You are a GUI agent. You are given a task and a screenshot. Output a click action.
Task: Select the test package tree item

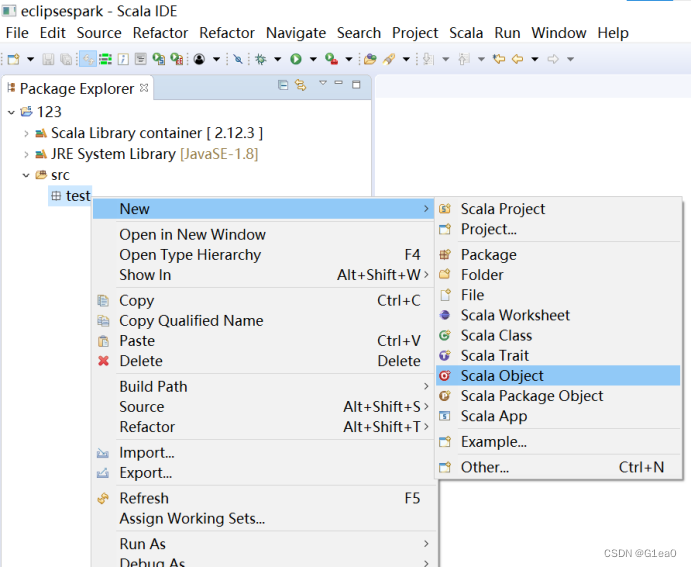(71, 196)
